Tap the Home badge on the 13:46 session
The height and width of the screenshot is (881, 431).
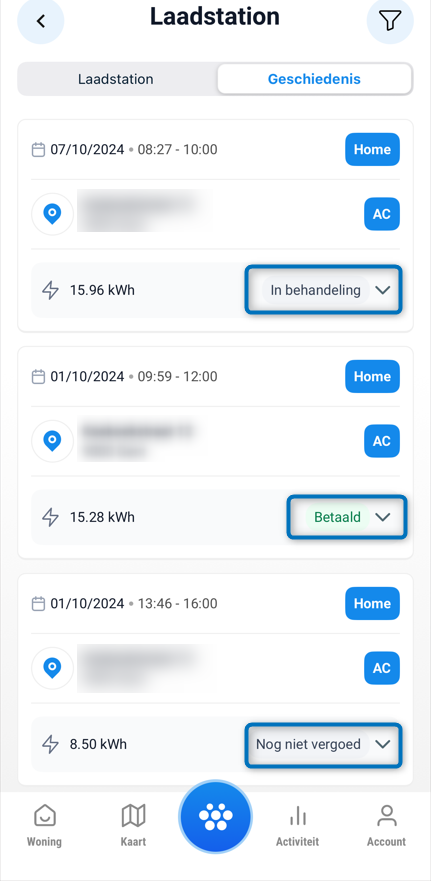coord(372,603)
